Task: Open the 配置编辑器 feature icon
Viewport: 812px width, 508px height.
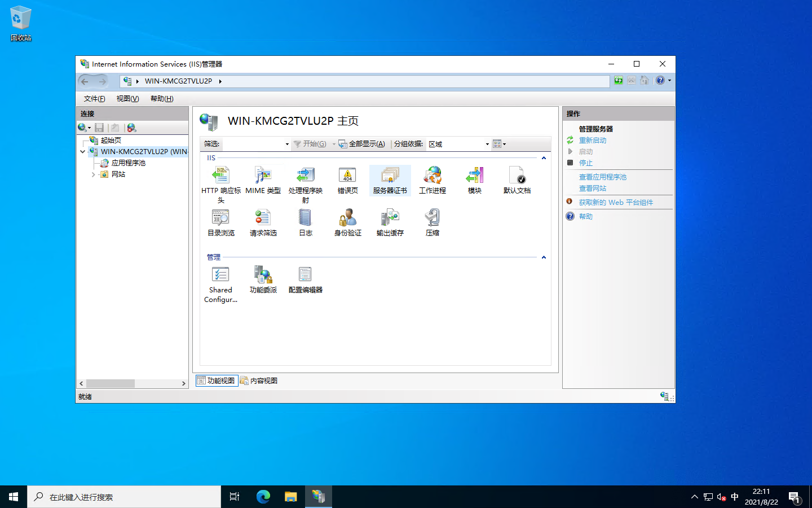Action: pyautogui.click(x=305, y=279)
